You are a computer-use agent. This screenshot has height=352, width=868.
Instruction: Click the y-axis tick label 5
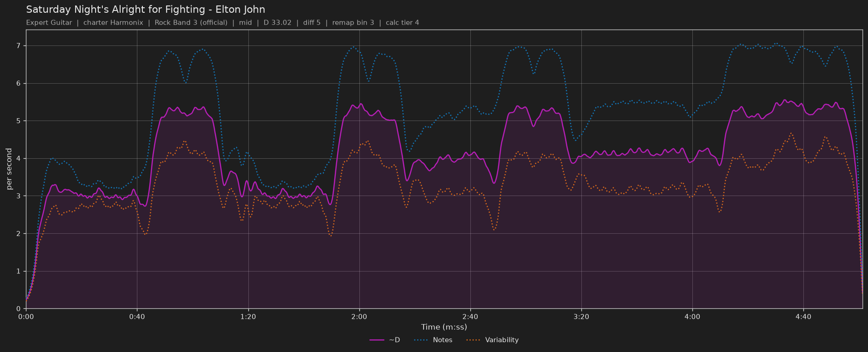click(x=19, y=121)
